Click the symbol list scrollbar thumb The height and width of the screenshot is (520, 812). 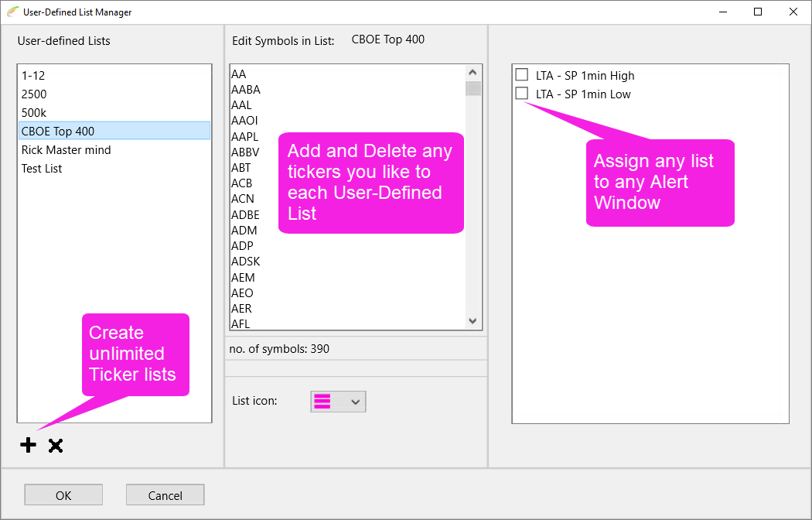pyautogui.click(x=473, y=88)
